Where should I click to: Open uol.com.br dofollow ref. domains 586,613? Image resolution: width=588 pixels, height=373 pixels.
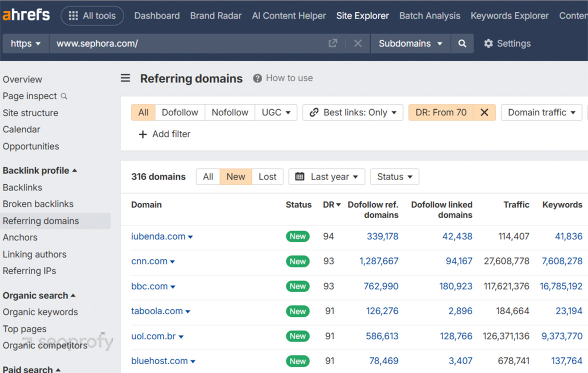[x=382, y=336]
